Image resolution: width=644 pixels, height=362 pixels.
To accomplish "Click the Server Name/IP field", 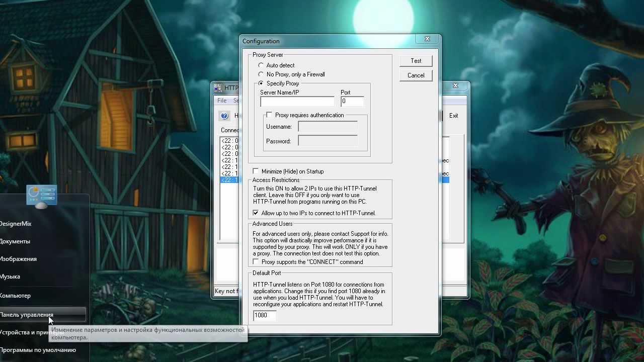I will [297, 102].
